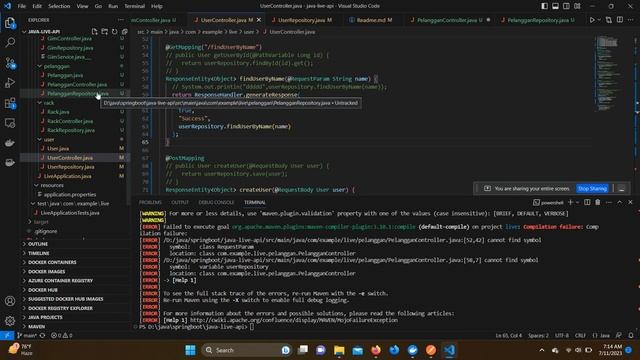The height and width of the screenshot is (360, 640).
Task: Click New Folder icon in Explorer header
Action: coord(104,31)
